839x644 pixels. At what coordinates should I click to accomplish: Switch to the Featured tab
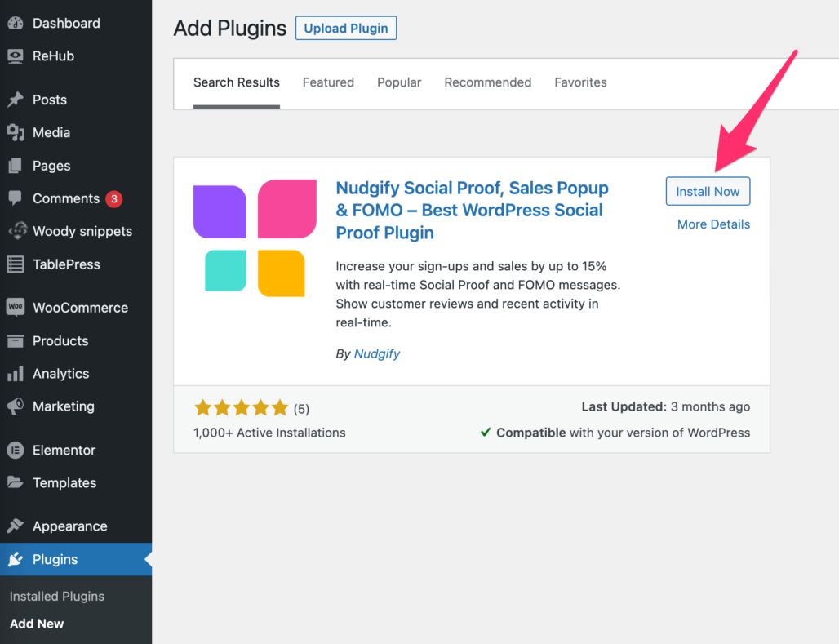(x=328, y=82)
